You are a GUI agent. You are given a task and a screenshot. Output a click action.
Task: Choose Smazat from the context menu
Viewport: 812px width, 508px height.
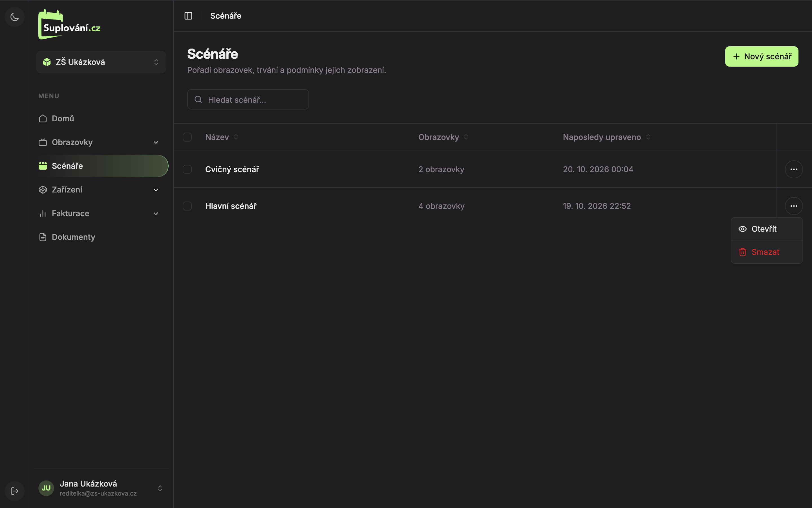[x=767, y=252]
